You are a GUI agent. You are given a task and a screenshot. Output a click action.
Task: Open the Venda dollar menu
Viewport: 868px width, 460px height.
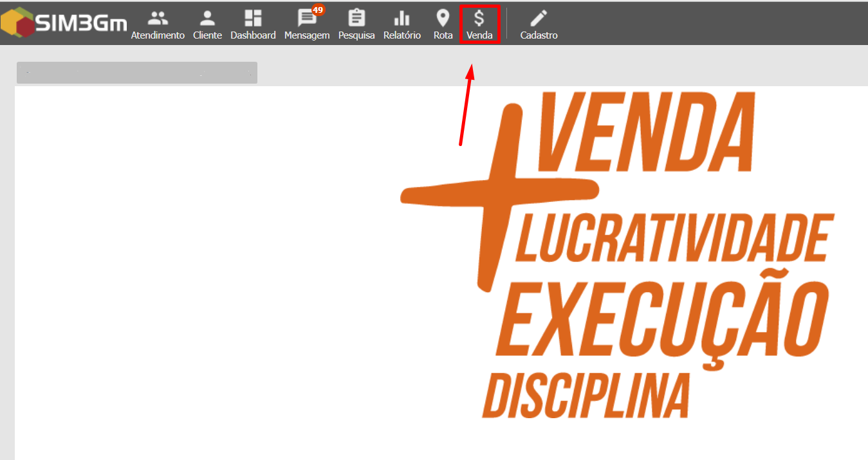(x=479, y=25)
